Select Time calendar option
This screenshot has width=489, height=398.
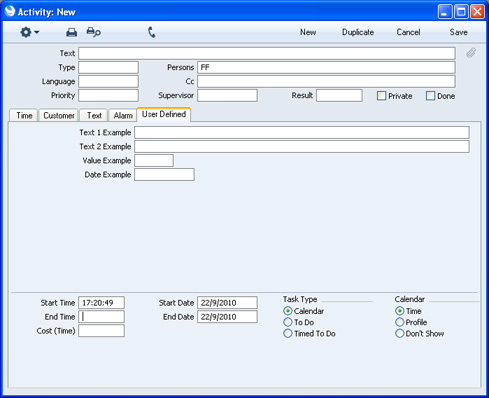click(x=399, y=311)
